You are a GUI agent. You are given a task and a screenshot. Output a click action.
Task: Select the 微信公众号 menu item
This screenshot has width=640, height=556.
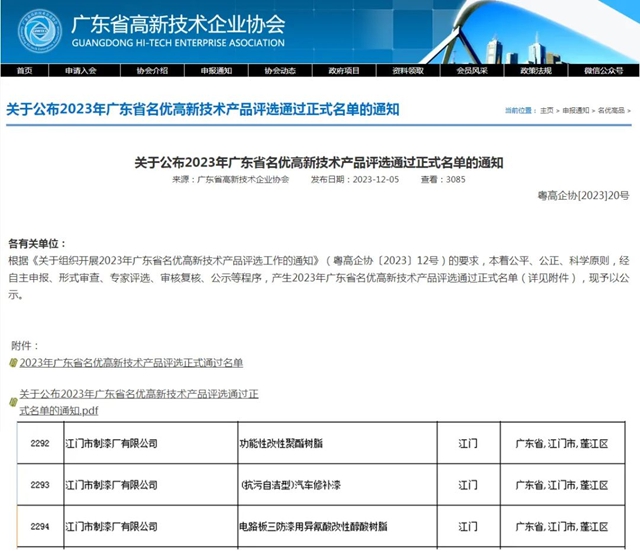click(x=603, y=71)
